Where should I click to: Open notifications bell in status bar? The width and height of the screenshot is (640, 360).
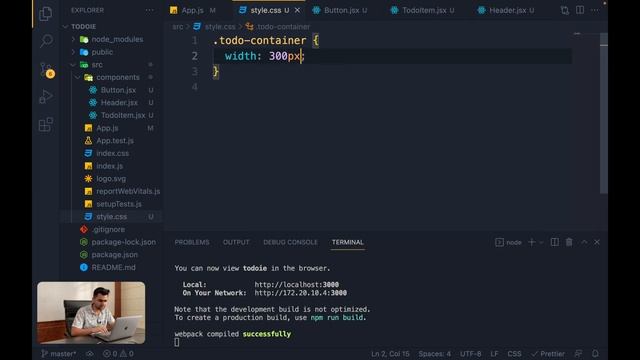pos(595,353)
